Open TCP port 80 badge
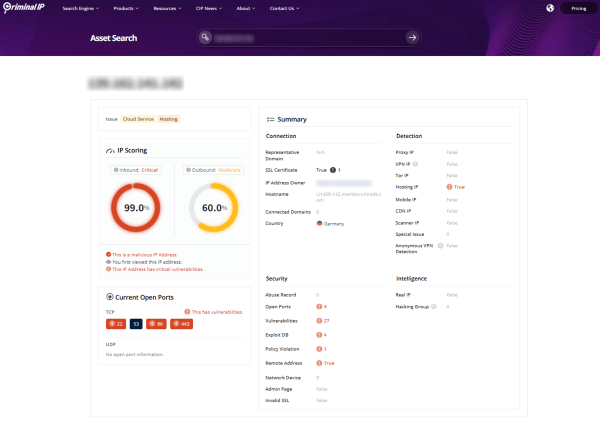The width and height of the screenshot is (600, 421). tap(156, 324)
